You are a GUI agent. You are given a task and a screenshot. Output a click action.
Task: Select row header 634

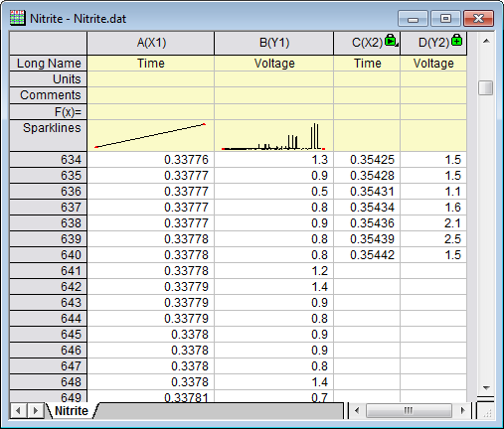pyautogui.click(x=49, y=160)
